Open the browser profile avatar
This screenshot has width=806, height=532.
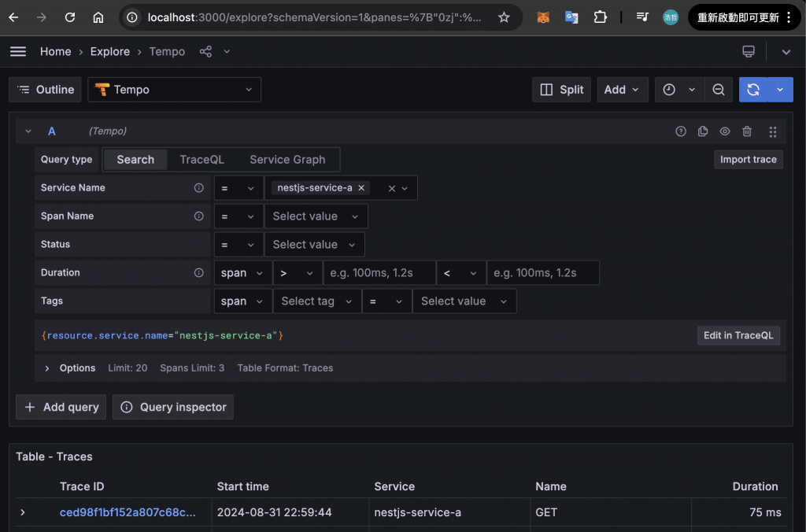[x=671, y=17]
